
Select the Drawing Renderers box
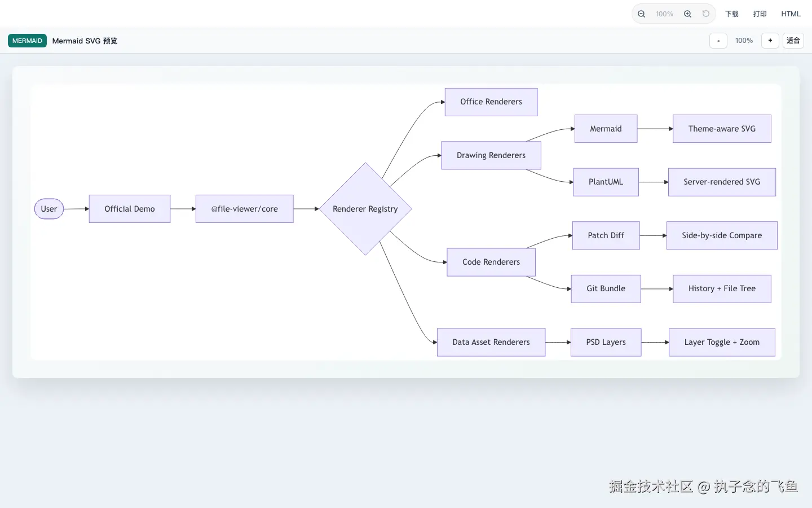[491, 155]
